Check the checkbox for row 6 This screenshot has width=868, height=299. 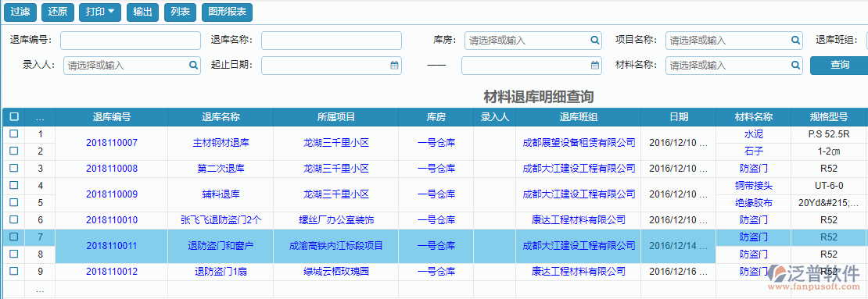click(x=14, y=219)
